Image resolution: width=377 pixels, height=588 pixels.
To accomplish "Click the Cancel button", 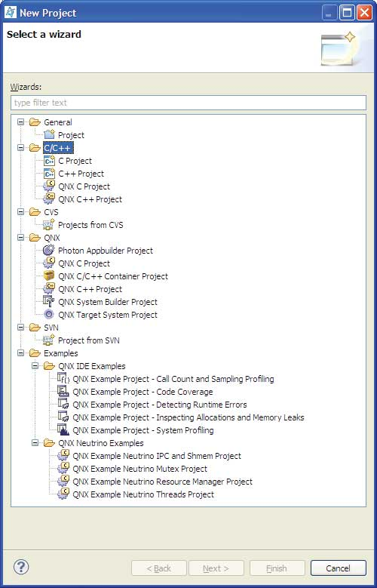I will tap(338, 568).
